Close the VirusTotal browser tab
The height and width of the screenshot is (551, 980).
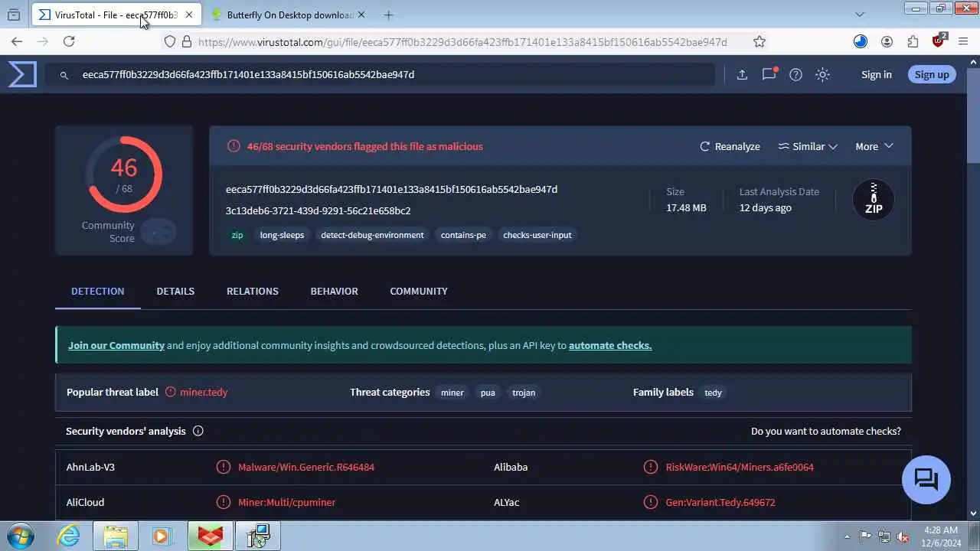click(x=189, y=15)
